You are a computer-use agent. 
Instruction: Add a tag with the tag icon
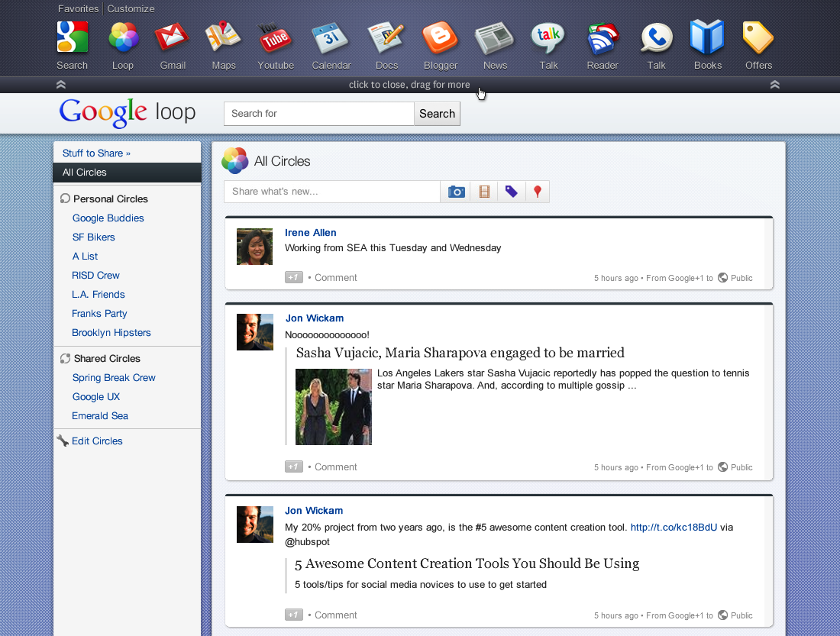click(512, 192)
